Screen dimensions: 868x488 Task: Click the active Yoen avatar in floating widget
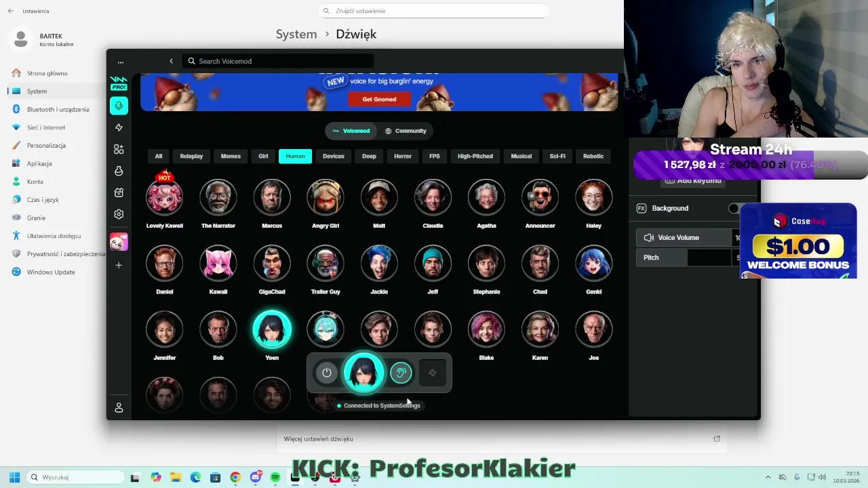(363, 372)
